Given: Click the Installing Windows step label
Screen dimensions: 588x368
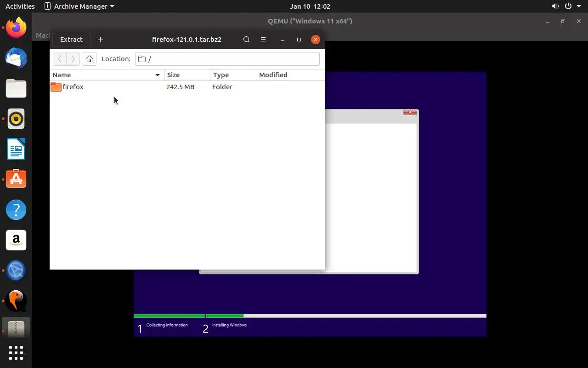Looking at the screenshot, I should [x=229, y=325].
